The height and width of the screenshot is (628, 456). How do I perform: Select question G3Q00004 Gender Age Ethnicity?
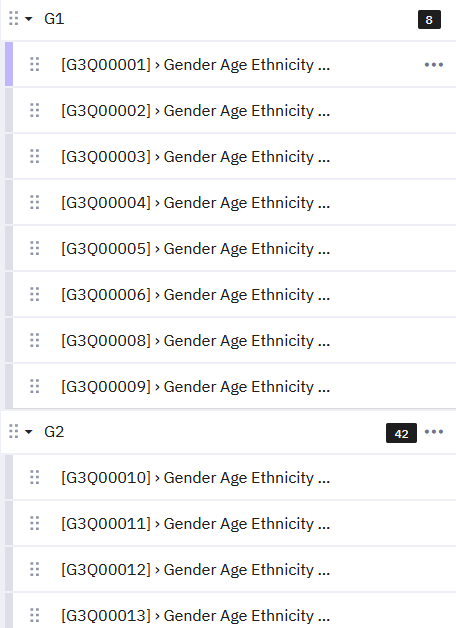[235, 203]
